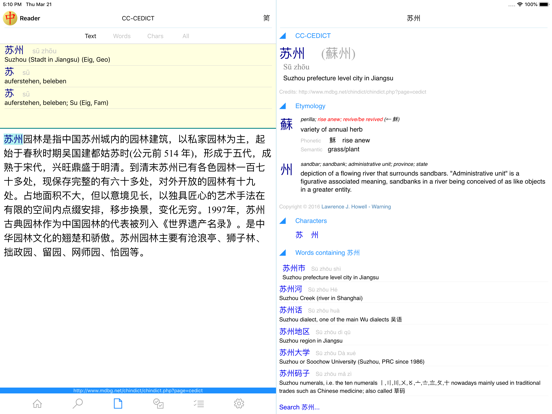The width and height of the screenshot is (552, 414).
Task: Open the 苏州地区 word entry
Action: (413, 336)
